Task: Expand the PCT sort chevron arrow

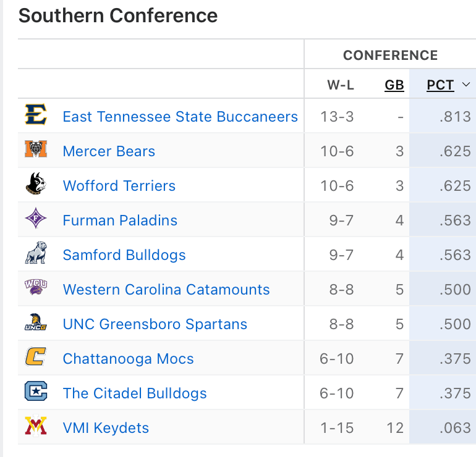Action: pyautogui.click(x=465, y=85)
